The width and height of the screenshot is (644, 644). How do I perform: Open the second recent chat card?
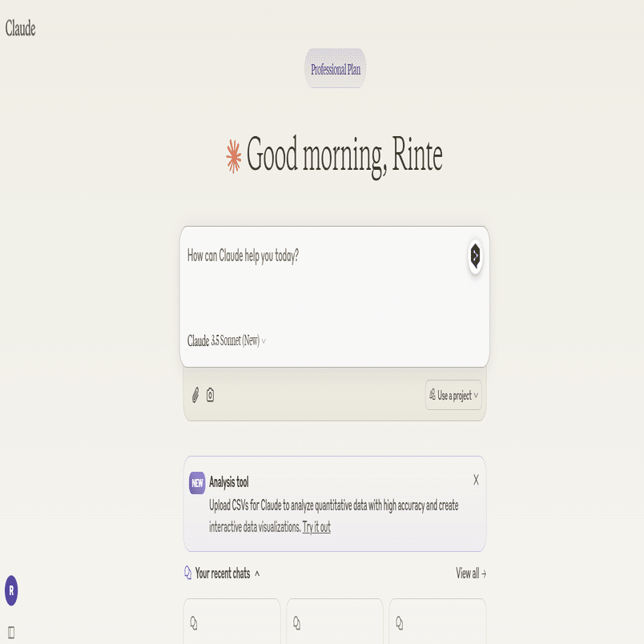tap(334, 621)
